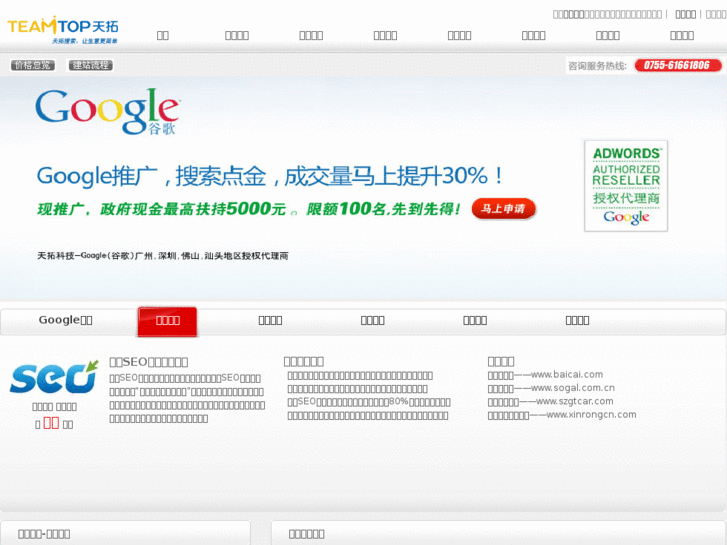This screenshot has height=545, width=727.
Task: Click the blue SEO logo image
Action: pyautogui.click(x=54, y=377)
